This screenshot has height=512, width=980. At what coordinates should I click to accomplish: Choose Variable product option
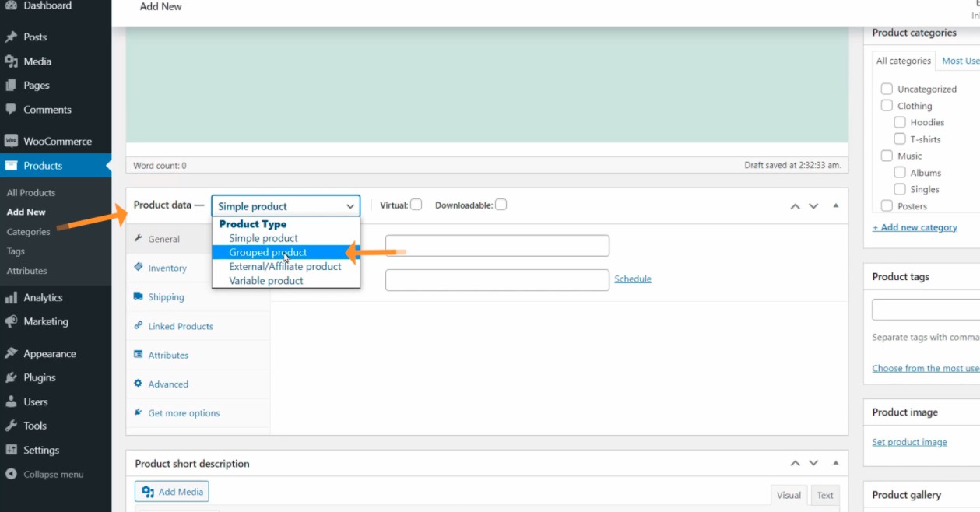coord(266,281)
